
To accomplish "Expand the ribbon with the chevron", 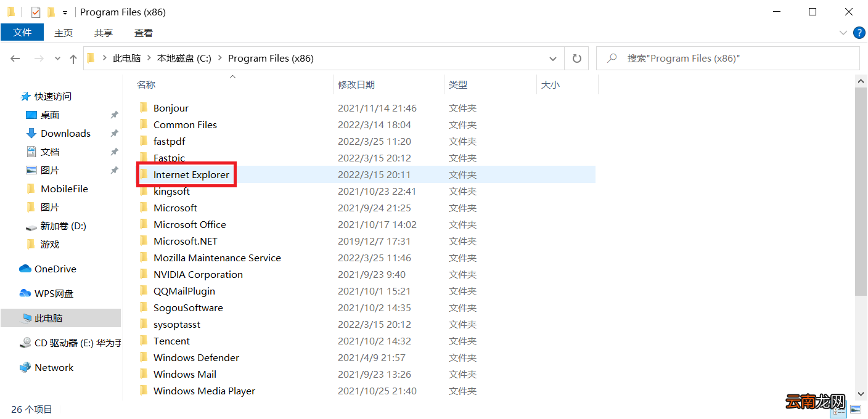I will click(x=843, y=33).
